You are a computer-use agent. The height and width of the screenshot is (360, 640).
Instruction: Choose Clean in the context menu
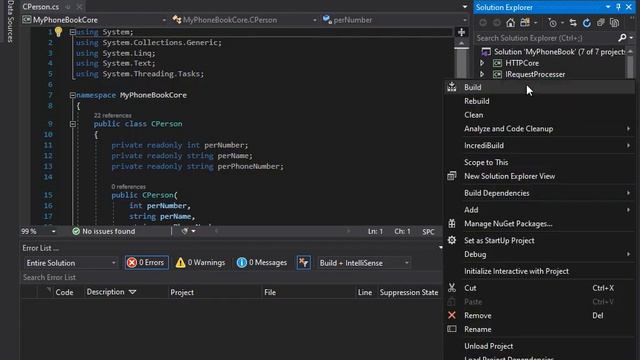pyautogui.click(x=540, y=115)
